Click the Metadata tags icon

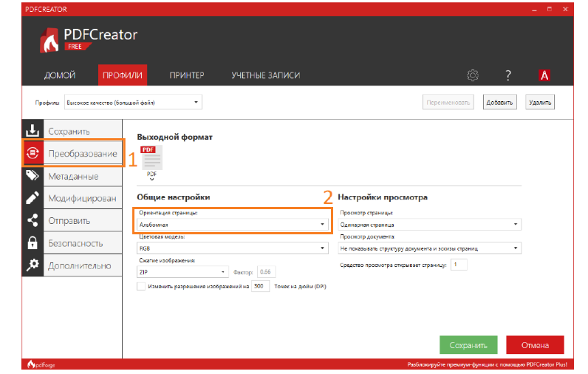tap(33, 175)
